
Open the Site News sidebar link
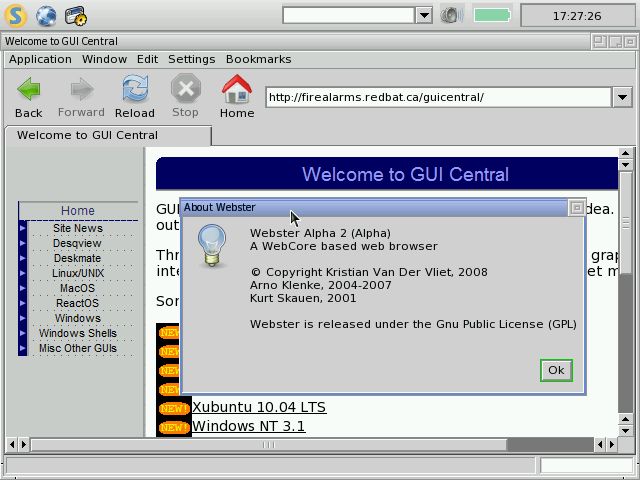coord(78,228)
